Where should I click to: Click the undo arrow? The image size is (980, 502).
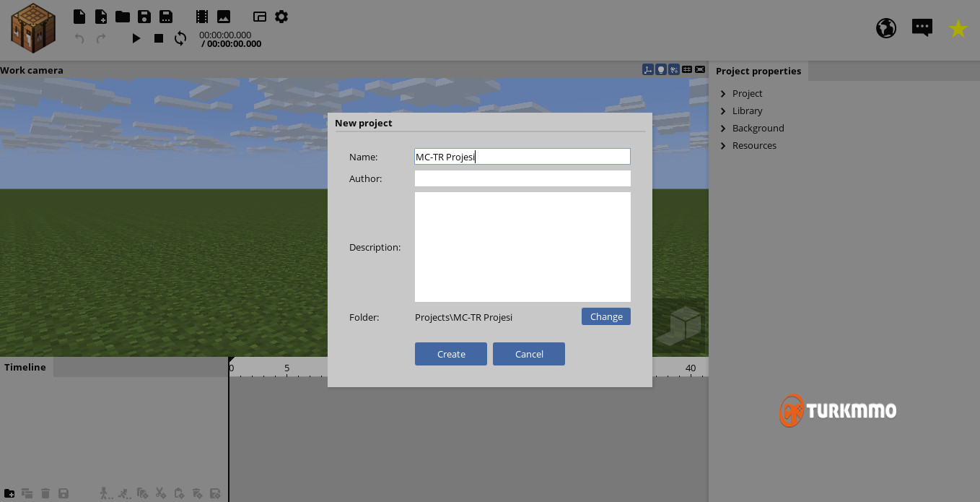[80, 38]
